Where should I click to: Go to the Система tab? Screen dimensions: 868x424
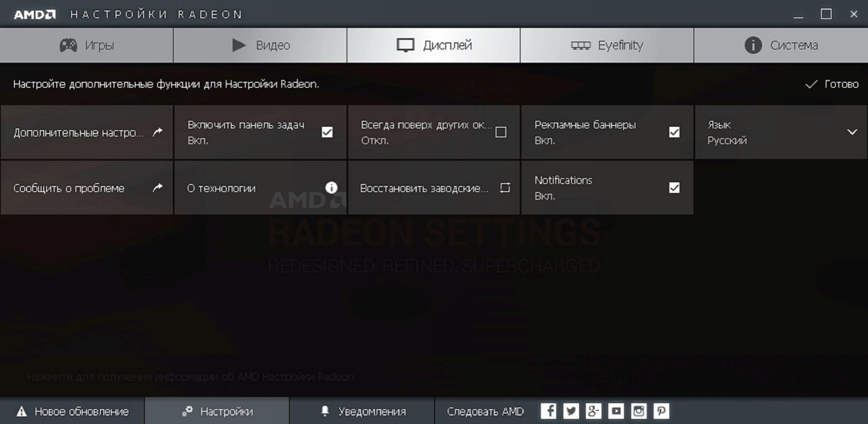(781, 45)
